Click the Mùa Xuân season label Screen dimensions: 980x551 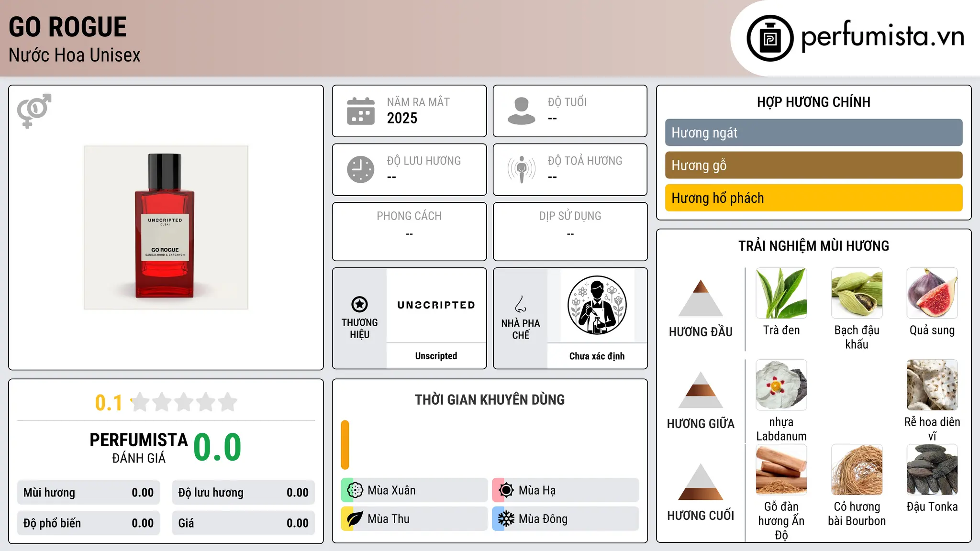pos(391,490)
